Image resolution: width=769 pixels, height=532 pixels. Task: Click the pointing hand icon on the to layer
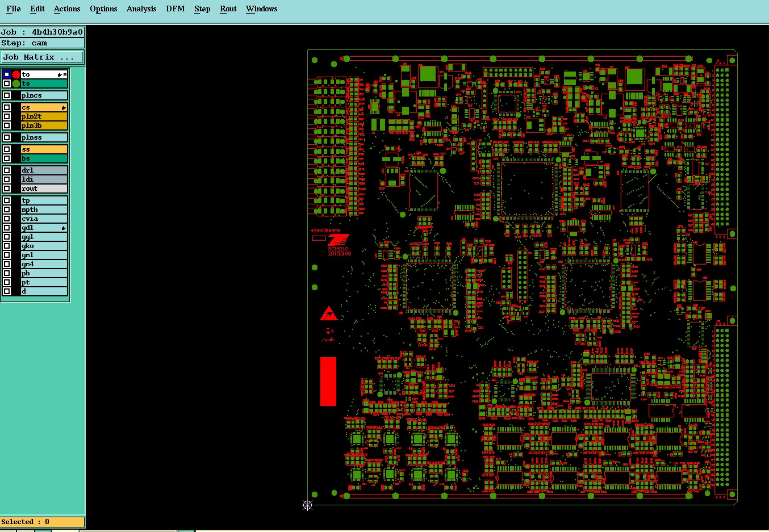coord(59,74)
